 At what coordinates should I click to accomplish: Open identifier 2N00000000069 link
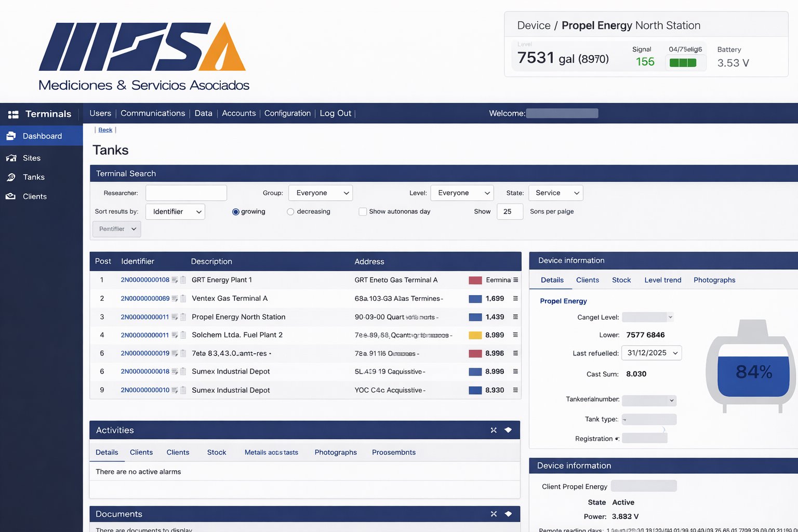click(145, 298)
